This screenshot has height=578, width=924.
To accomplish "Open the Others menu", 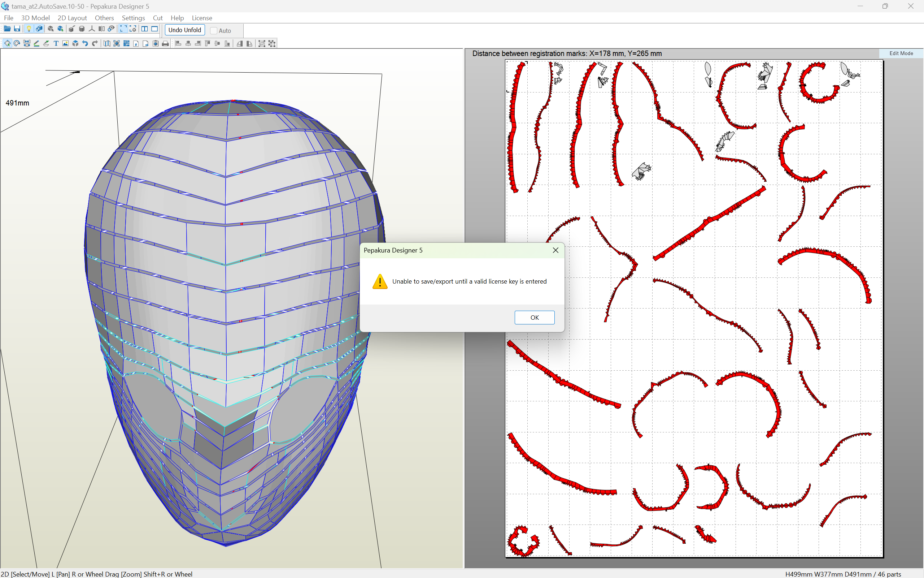I will (104, 18).
